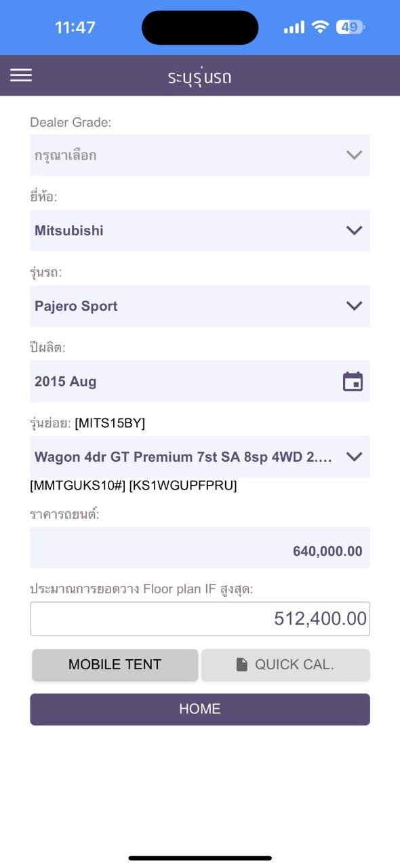The height and width of the screenshot is (868, 400).
Task: Open the hamburger menu icon
Action: click(21, 75)
